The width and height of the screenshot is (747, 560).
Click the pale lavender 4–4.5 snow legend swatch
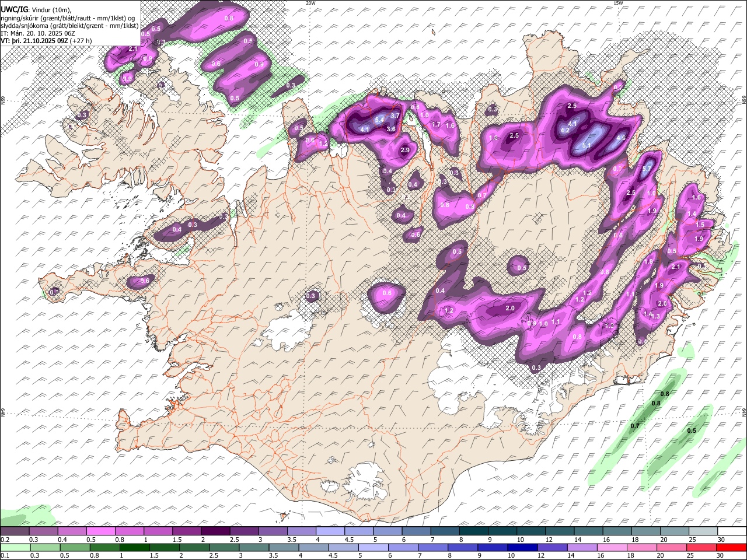330,531
